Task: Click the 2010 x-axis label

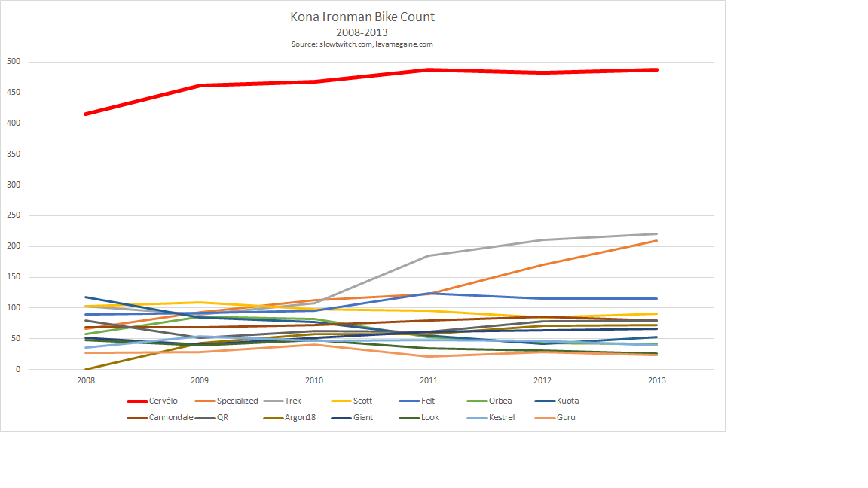Action: (314, 380)
